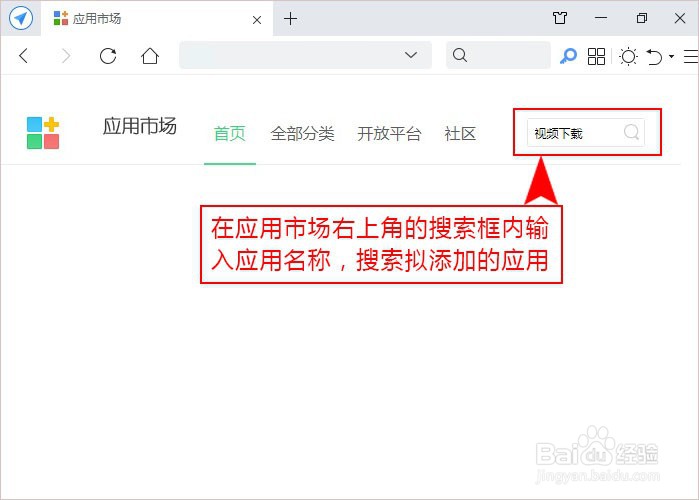699x500 pixels.
Task: Open the skin shirt icon in title bar
Action: click(560, 18)
